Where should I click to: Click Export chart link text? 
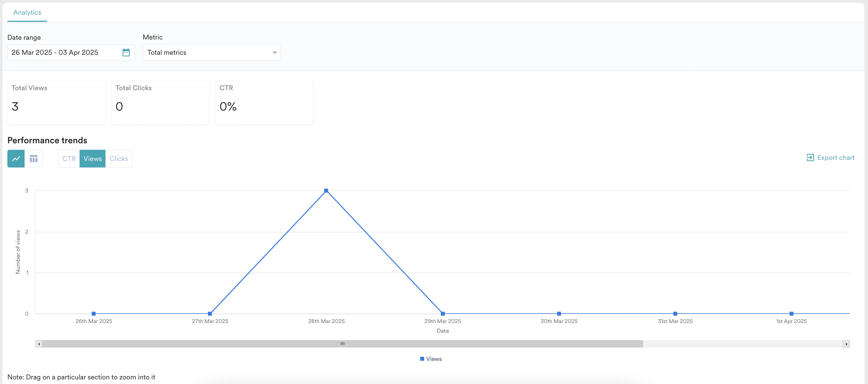pyautogui.click(x=836, y=158)
